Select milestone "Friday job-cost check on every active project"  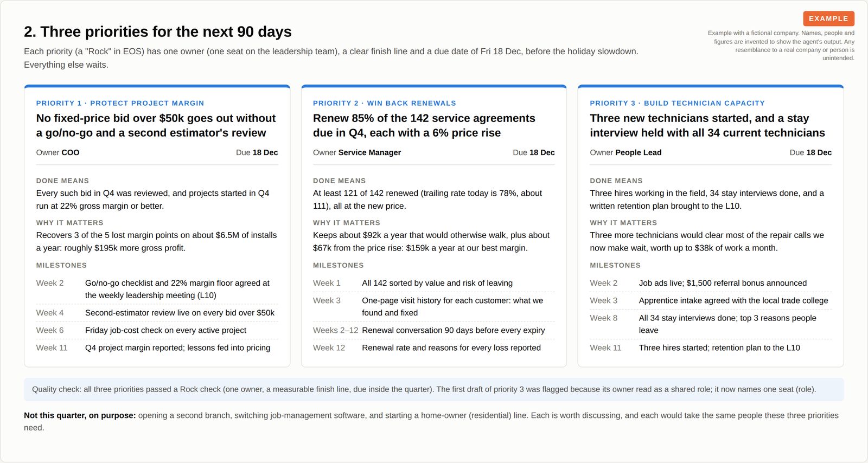click(165, 330)
